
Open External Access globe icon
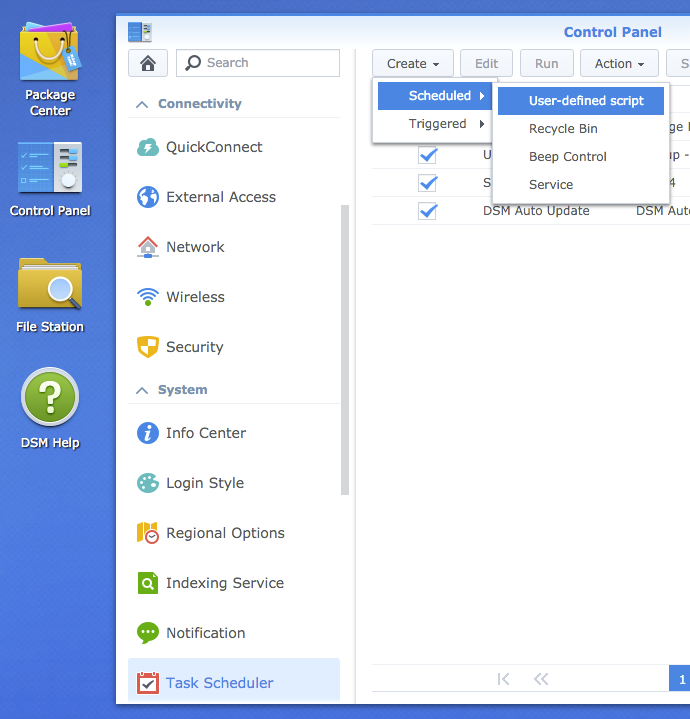(148, 197)
